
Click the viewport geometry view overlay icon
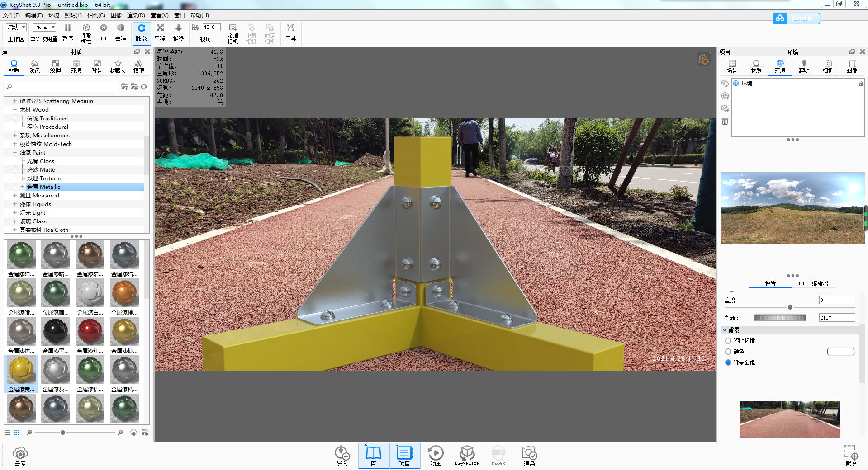coord(703,59)
